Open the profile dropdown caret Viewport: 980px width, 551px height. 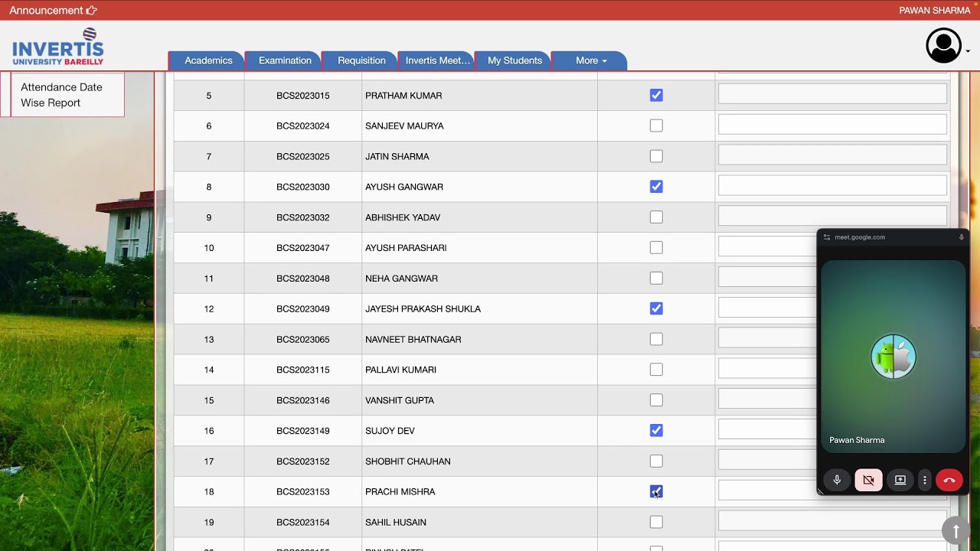point(968,51)
